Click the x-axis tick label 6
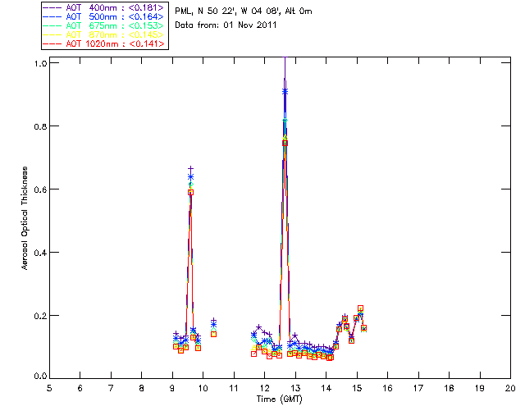525x420 pixels. [x=80, y=388]
